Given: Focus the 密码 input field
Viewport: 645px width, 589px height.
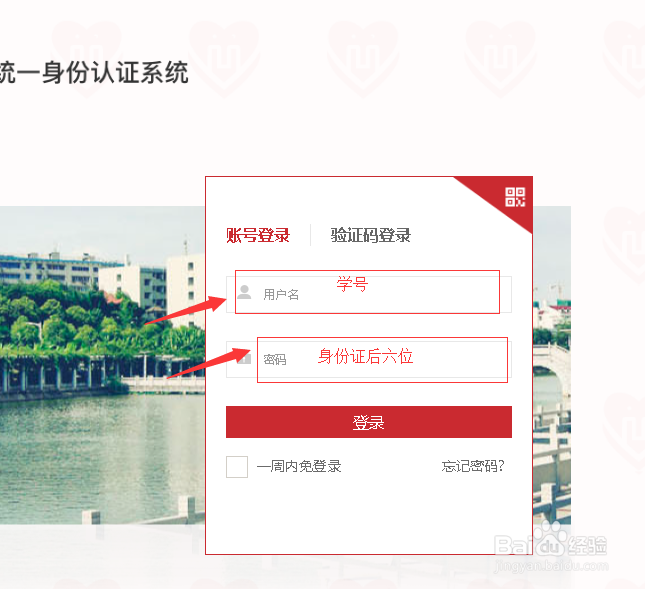Looking at the screenshot, I should pyautogui.click(x=369, y=359).
